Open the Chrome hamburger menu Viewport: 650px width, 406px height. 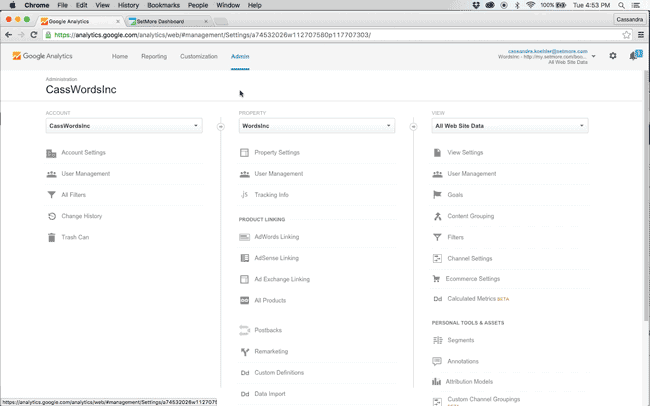(x=641, y=35)
